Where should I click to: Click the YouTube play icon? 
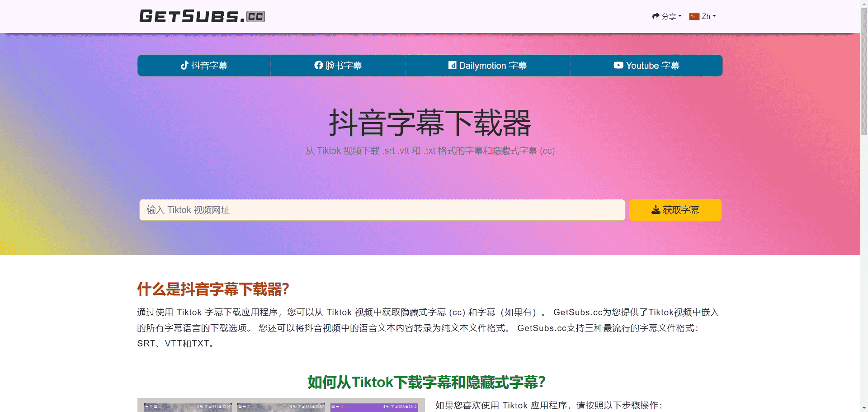[x=618, y=65]
